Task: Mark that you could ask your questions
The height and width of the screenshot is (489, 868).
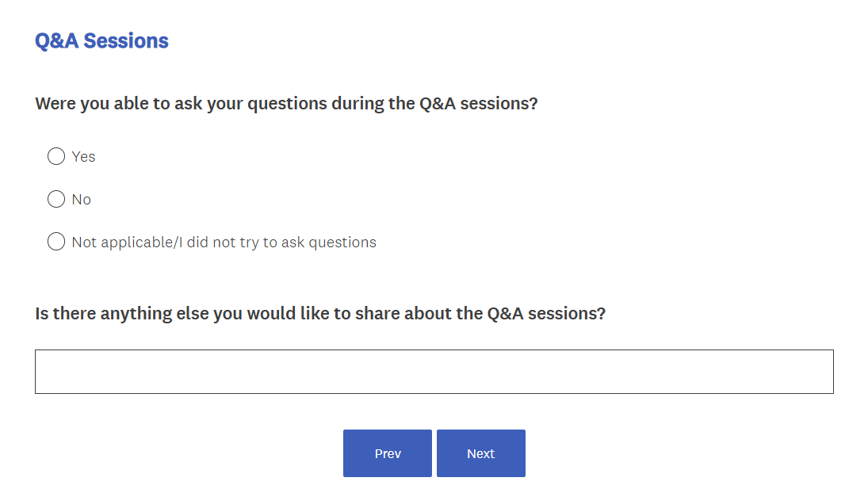Action: (x=56, y=156)
